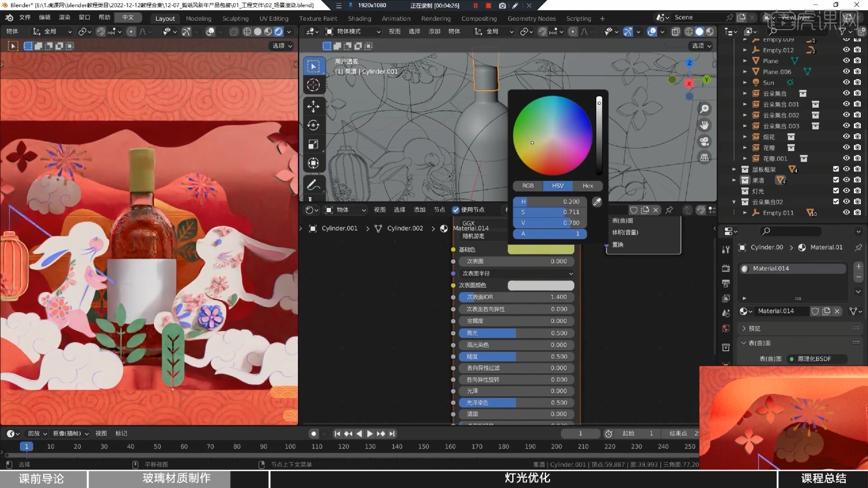Expand the 果酒 collection

pos(734,180)
